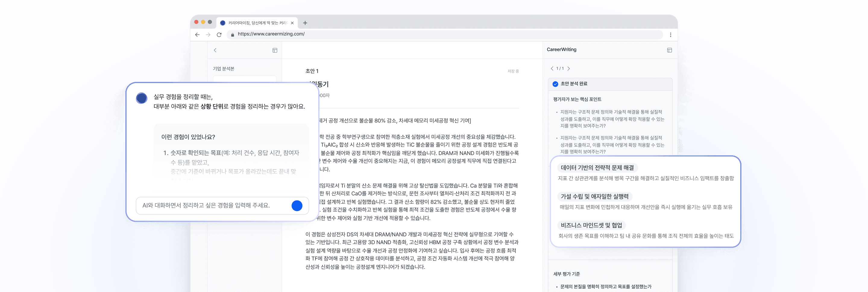Open the browser three-dot options menu
This screenshot has width=868, height=292.
pos(671,34)
